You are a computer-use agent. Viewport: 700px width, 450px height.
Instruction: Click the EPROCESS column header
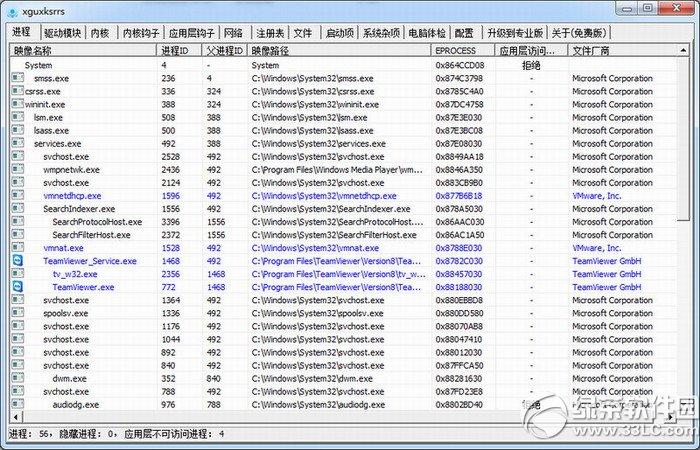coord(460,49)
